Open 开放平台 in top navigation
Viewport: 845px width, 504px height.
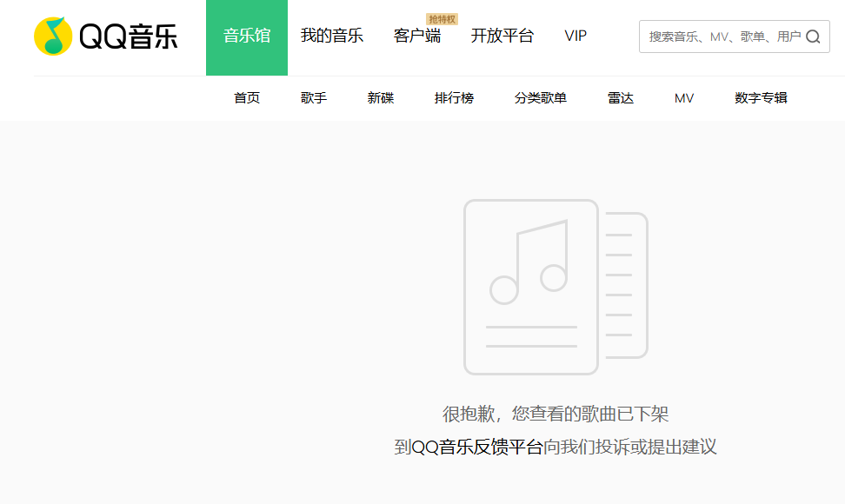point(502,36)
